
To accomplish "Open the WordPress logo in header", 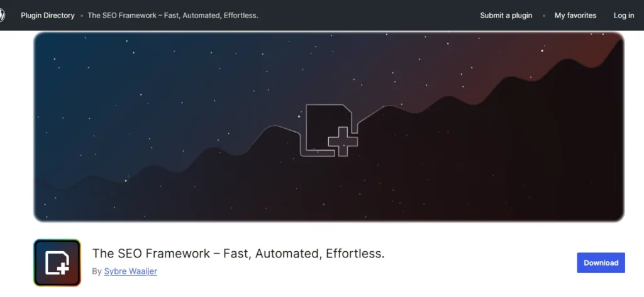I will (x=2, y=16).
